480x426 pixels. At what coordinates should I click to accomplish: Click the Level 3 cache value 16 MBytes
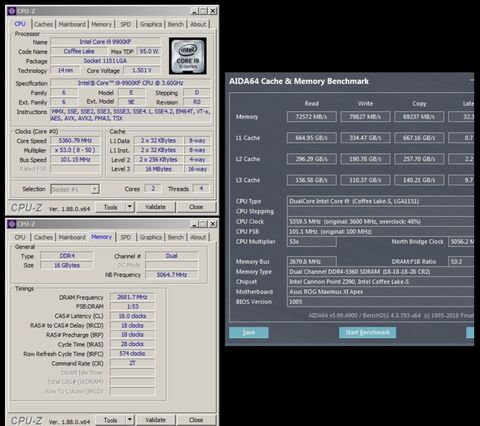158,169
